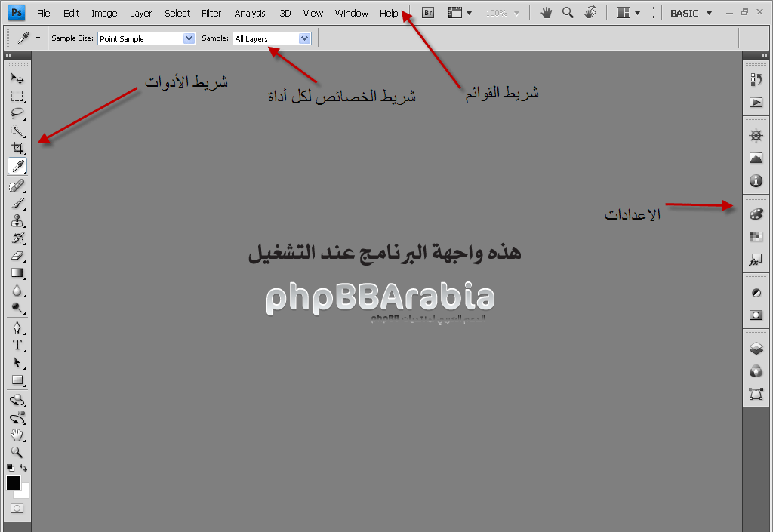Select the Move tool
Image resolution: width=773 pixels, height=532 pixels.
(x=17, y=78)
